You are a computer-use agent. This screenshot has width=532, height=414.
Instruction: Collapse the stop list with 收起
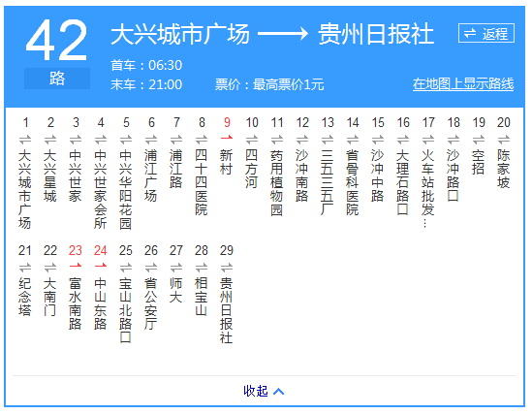264,391
